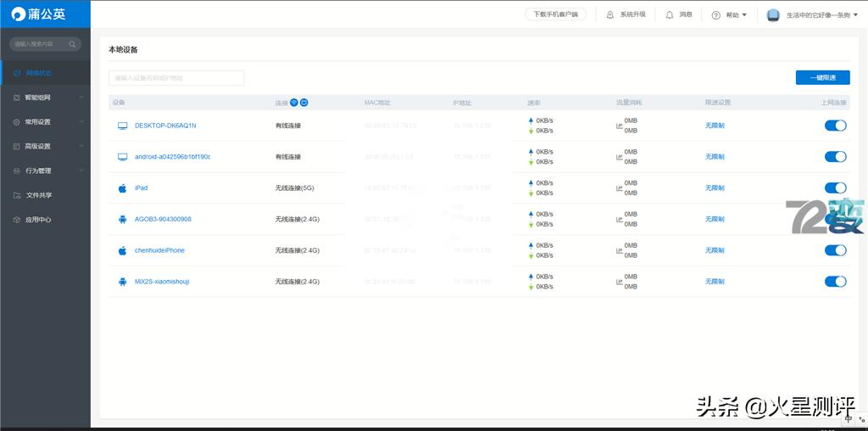Click the wired filter icon beside 连接
Screen dimensions: 868x431
(x=304, y=103)
